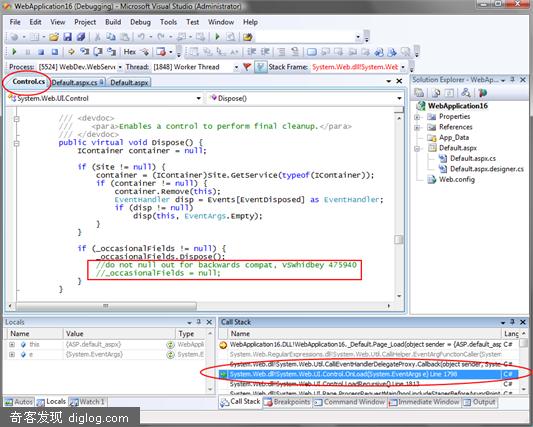Click the Copy icon in toolbar
This screenshot has width=533, height=427.
click(x=111, y=37)
